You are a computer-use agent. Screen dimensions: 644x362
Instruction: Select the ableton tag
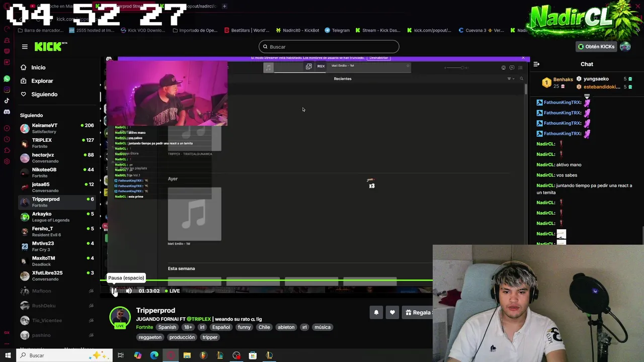[286, 327]
